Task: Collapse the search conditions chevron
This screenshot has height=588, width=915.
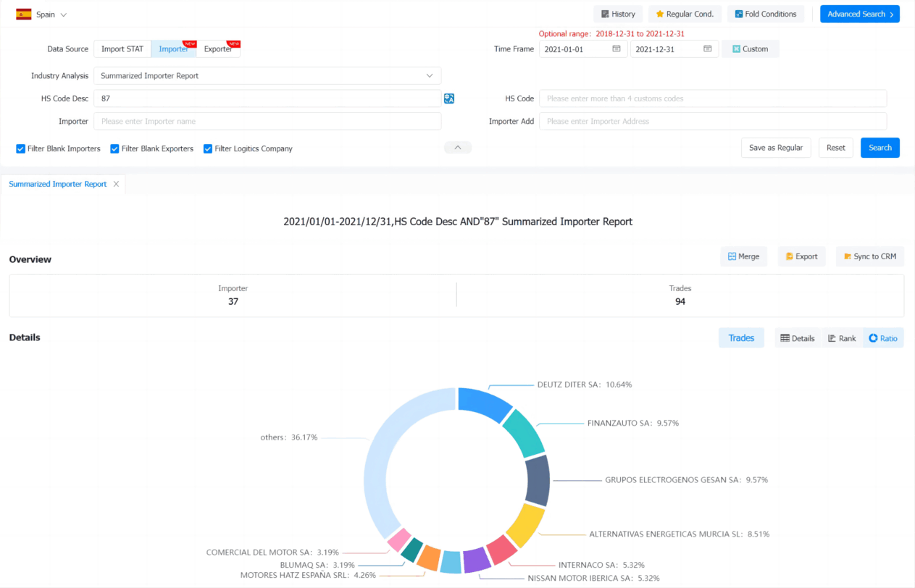Action: click(x=458, y=148)
